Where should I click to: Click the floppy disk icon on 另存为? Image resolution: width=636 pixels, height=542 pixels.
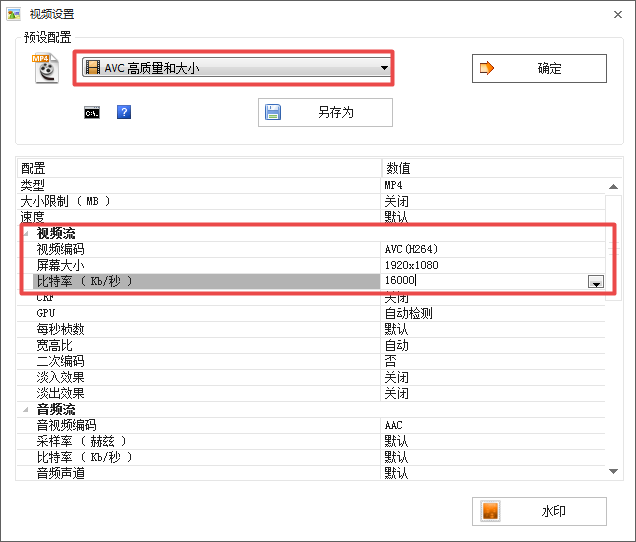tap(273, 112)
